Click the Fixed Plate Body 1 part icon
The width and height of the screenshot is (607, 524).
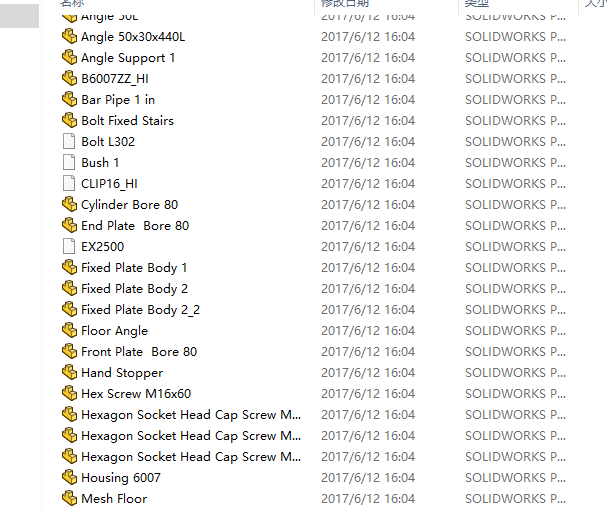70,267
